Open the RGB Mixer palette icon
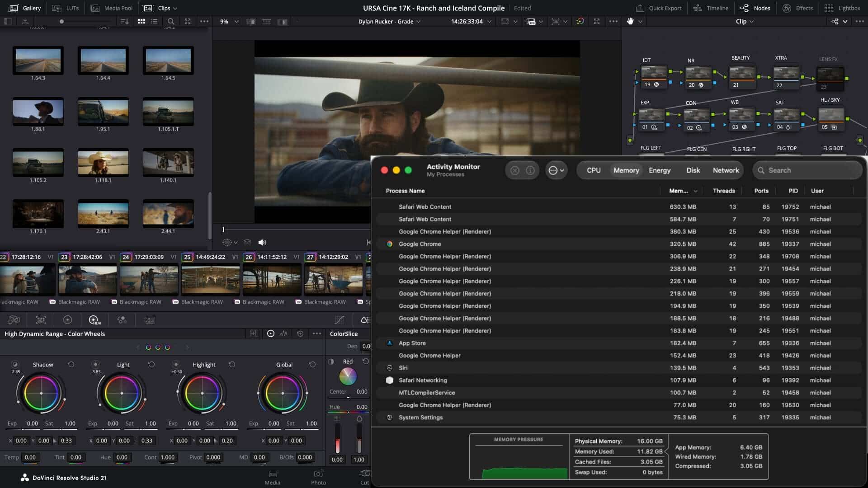Image resolution: width=868 pixels, height=488 pixels. [x=122, y=320]
